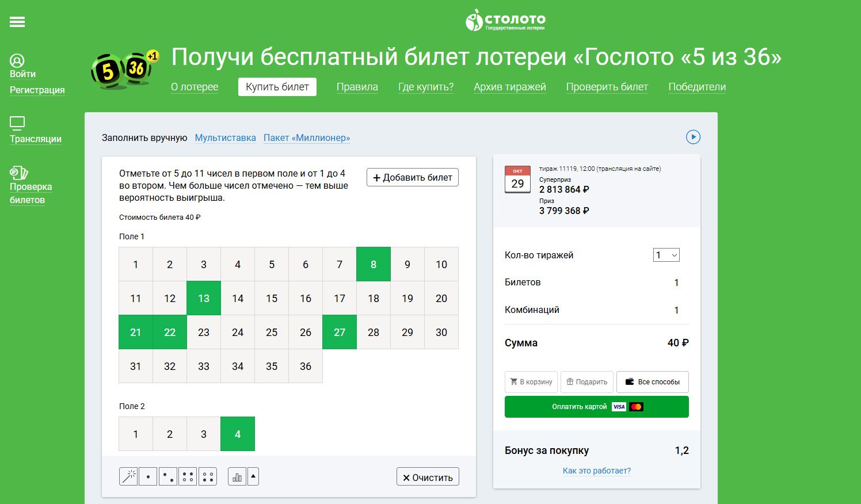
Task: Click the Сумма value 40 ₽
Action: (x=678, y=343)
